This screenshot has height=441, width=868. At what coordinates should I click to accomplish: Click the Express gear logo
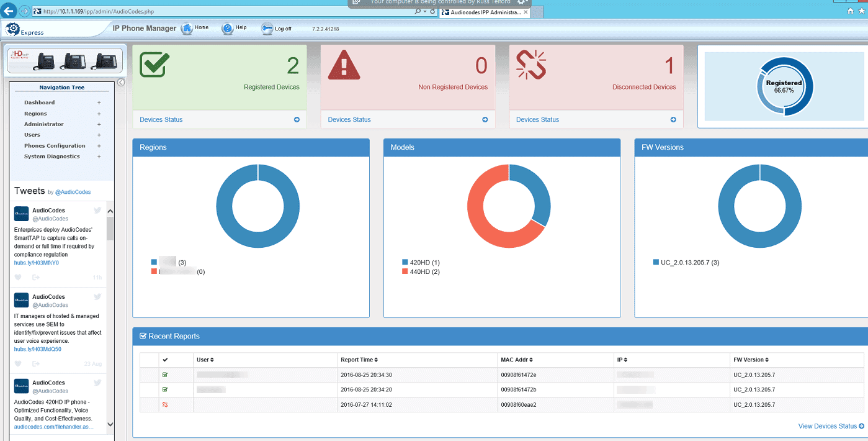tap(12, 29)
